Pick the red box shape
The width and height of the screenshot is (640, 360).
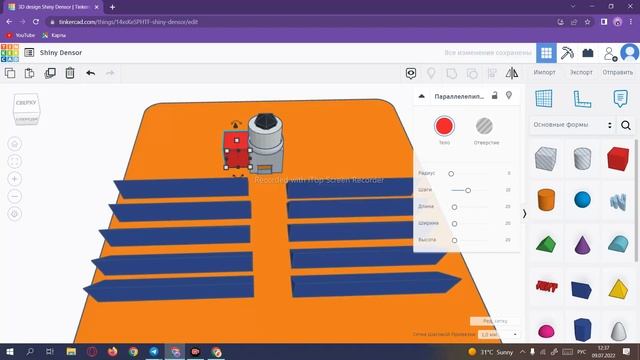618,159
